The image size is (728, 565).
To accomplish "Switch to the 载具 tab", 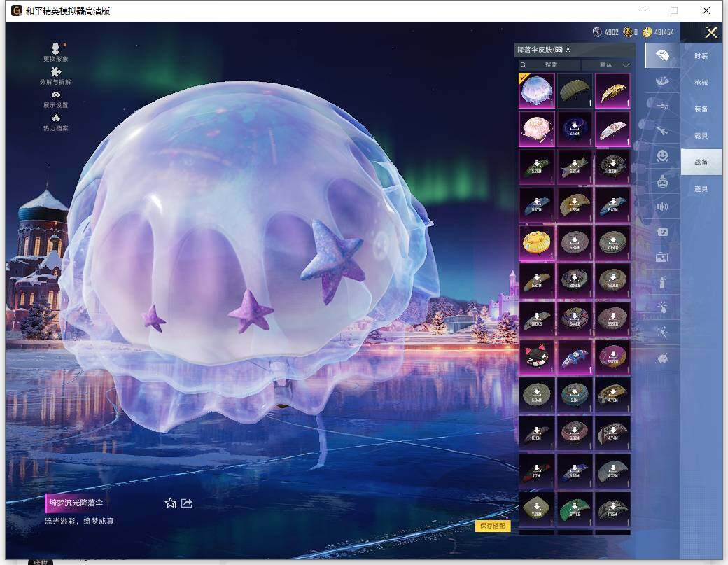I will pos(701,136).
